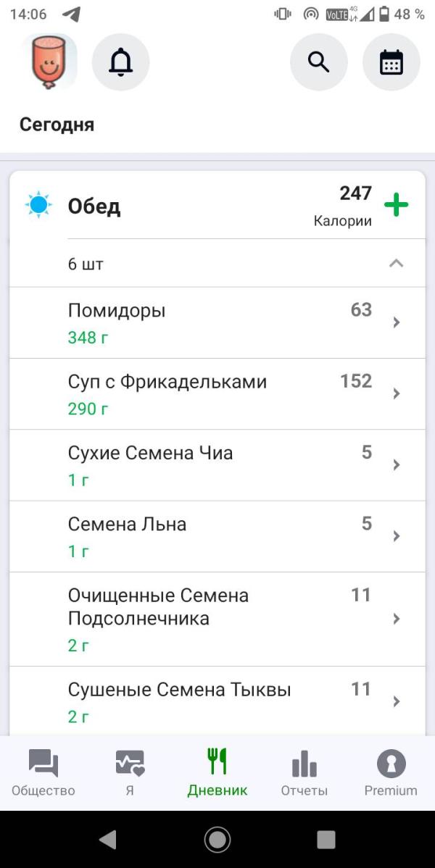Open the Я tab

point(130,773)
